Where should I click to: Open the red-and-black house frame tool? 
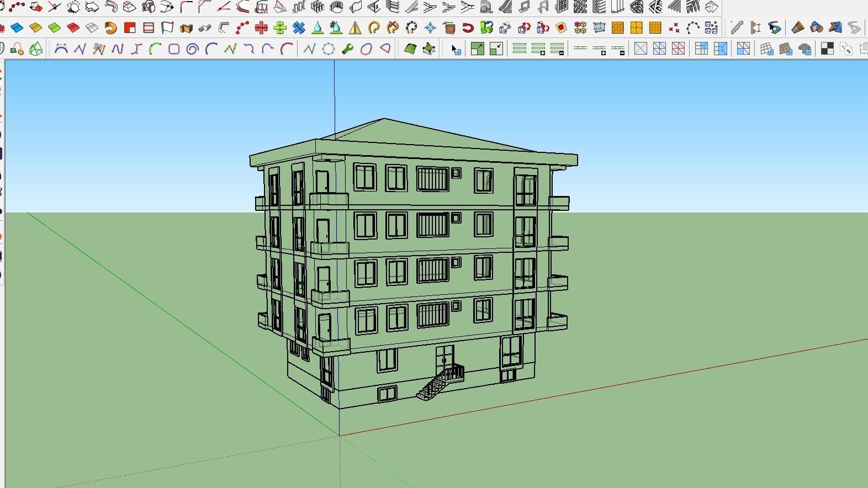click(x=261, y=7)
